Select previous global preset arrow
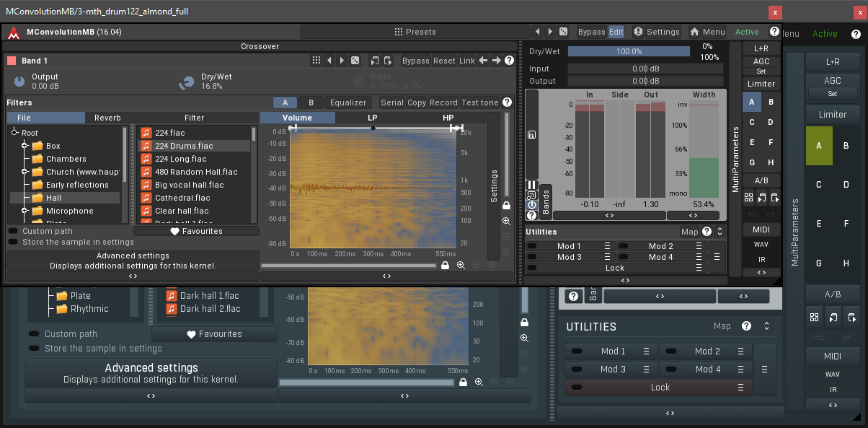This screenshot has height=428, width=868. click(x=538, y=32)
